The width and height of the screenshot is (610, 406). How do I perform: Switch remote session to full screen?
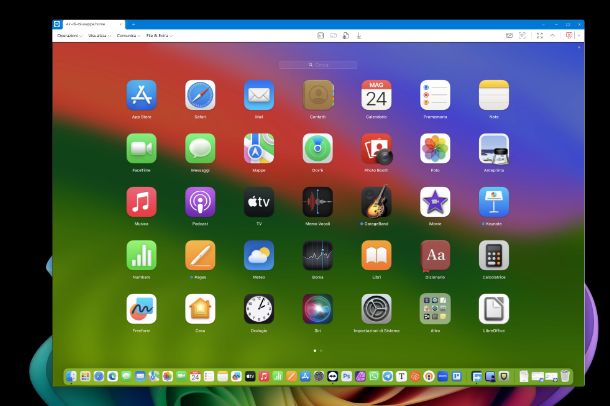coord(540,35)
